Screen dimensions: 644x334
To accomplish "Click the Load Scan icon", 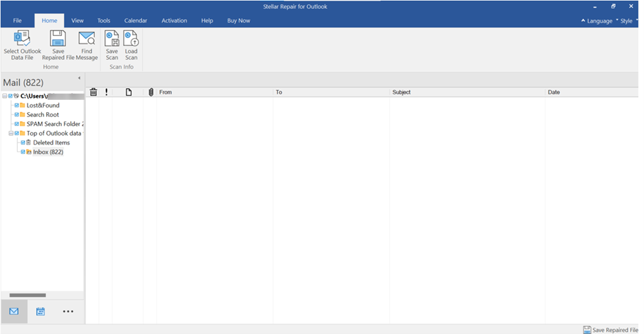I will pyautogui.click(x=131, y=39).
